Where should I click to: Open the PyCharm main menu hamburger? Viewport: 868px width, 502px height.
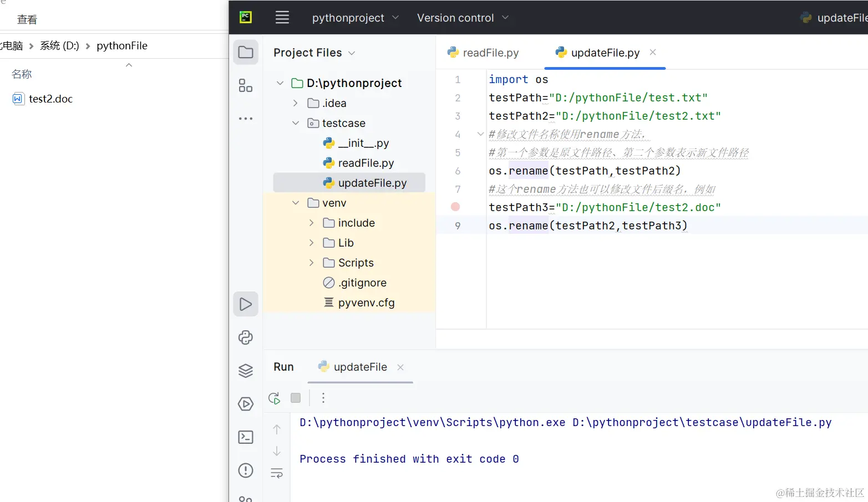coord(282,18)
